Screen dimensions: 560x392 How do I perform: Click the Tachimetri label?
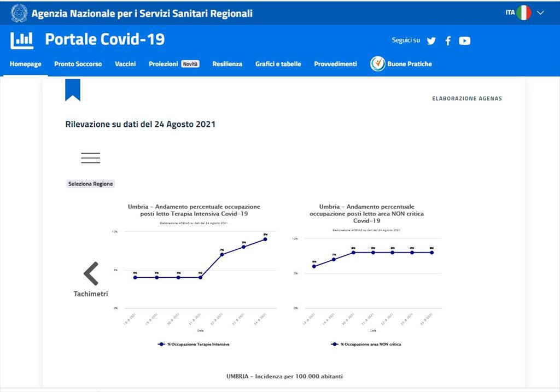tap(91, 294)
